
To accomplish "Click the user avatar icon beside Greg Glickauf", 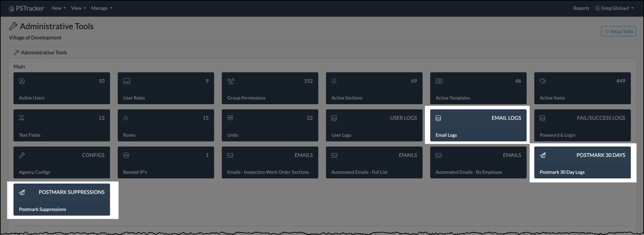I will (x=597, y=8).
